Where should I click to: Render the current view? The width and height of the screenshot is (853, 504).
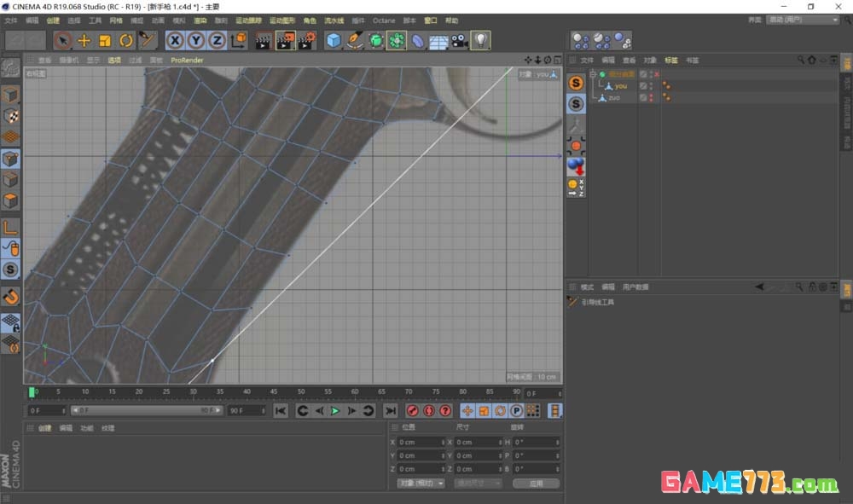click(x=261, y=40)
